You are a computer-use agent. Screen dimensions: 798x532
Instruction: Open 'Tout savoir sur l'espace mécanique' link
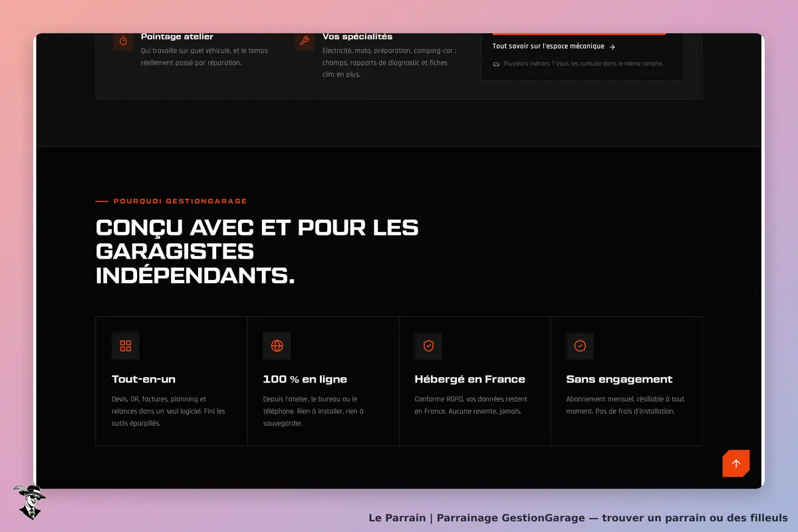tap(554, 47)
